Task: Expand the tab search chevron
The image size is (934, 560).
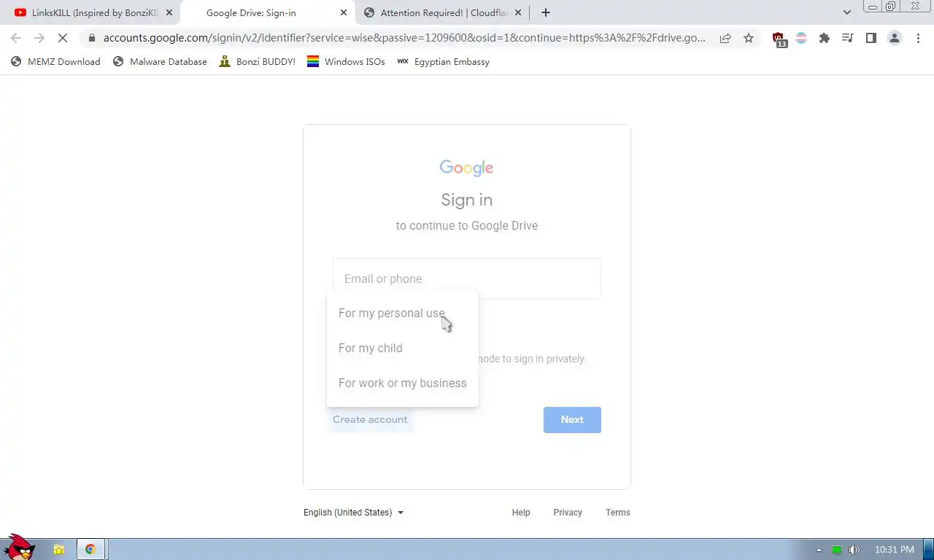Action: 846,12
